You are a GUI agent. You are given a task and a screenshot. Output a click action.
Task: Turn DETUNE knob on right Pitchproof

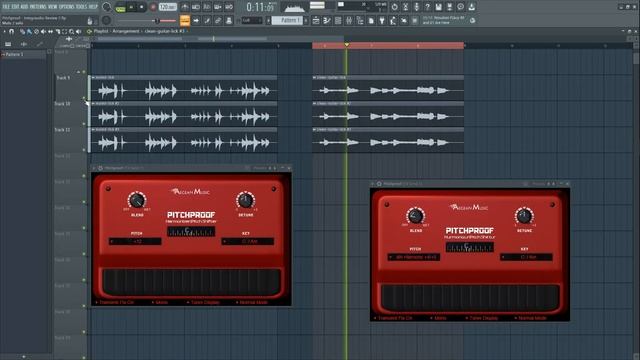pyautogui.click(x=524, y=216)
